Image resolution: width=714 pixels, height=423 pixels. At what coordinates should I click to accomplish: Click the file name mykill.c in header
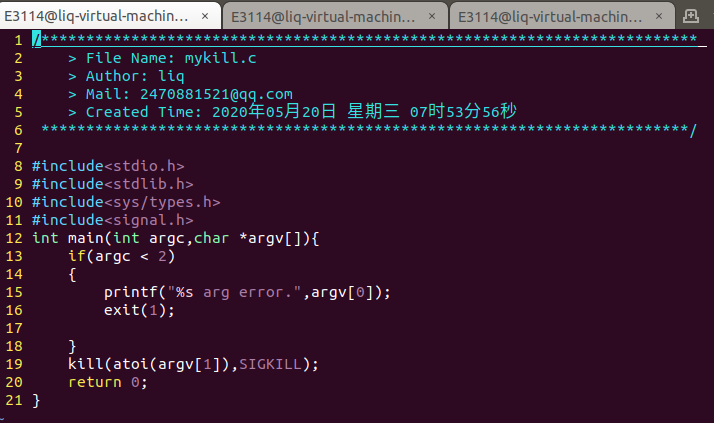click(x=220, y=58)
